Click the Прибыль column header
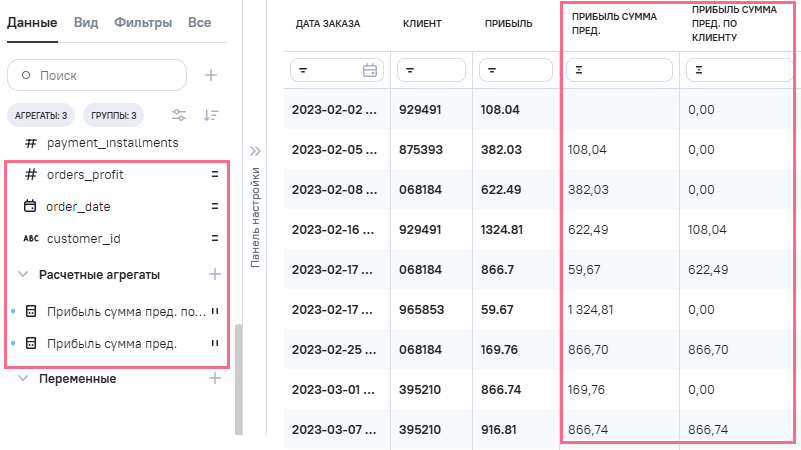 (x=508, y=23)
